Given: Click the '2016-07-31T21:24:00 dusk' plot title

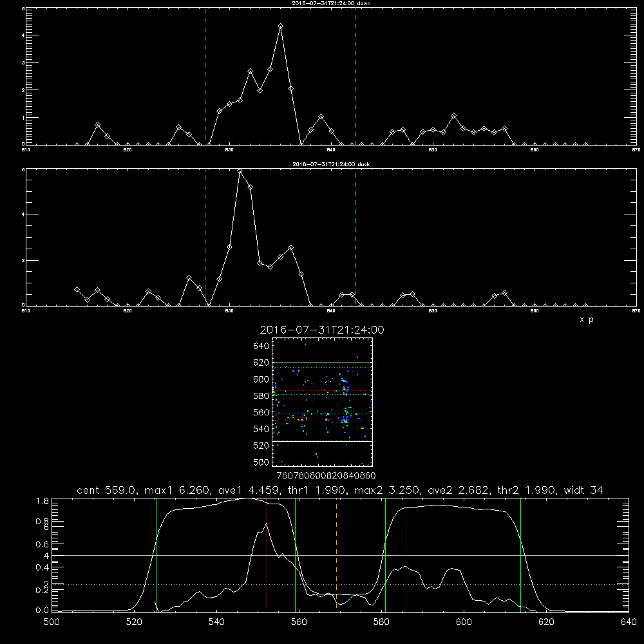Looking at the screenshot, I should pos(331,164).
